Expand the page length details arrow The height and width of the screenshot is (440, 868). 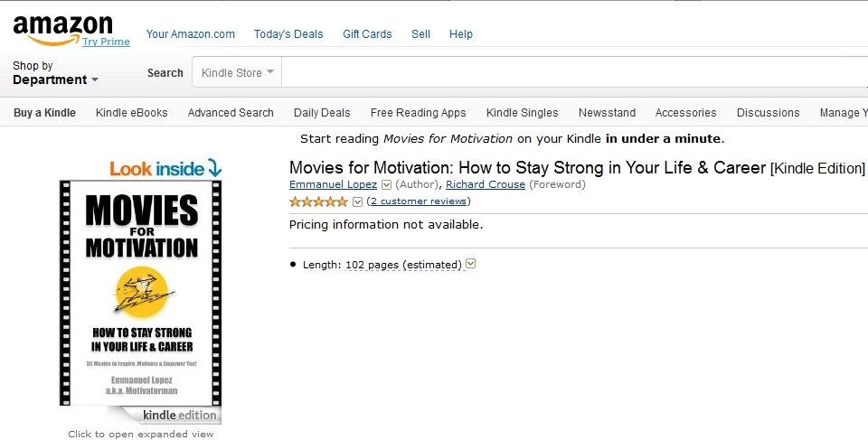(x=470, y=264)
